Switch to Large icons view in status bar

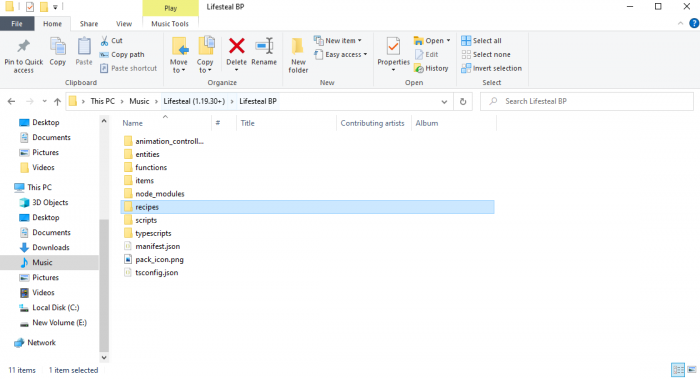pos(692,370)
